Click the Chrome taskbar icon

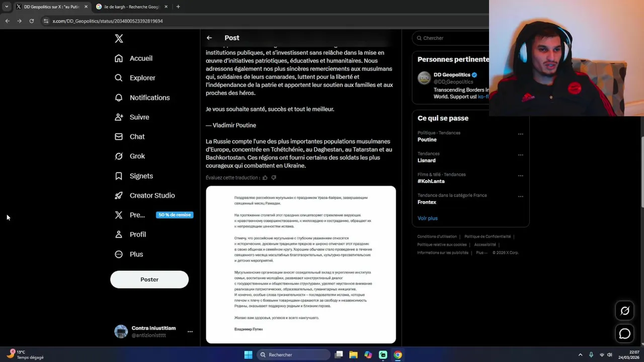[398, 355]
